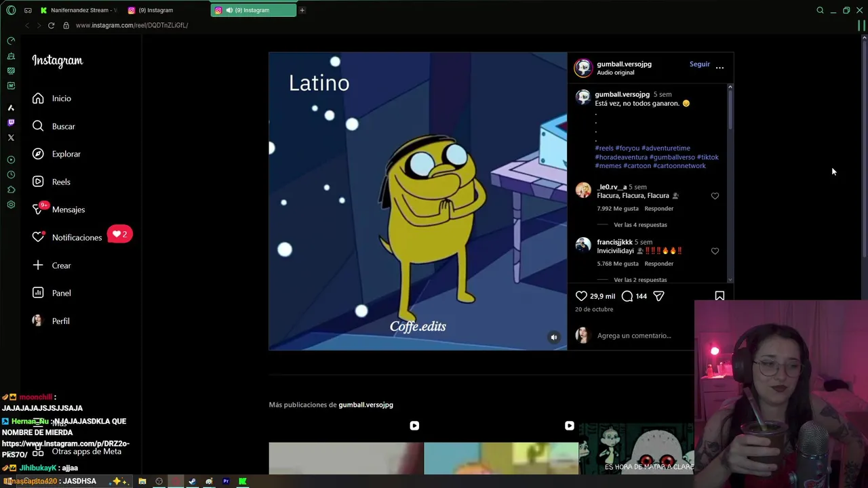The width and height of the screenshot is (868, 488).
Task: Reply to _le0.rv__a with Responder
Action: (659, 209)
